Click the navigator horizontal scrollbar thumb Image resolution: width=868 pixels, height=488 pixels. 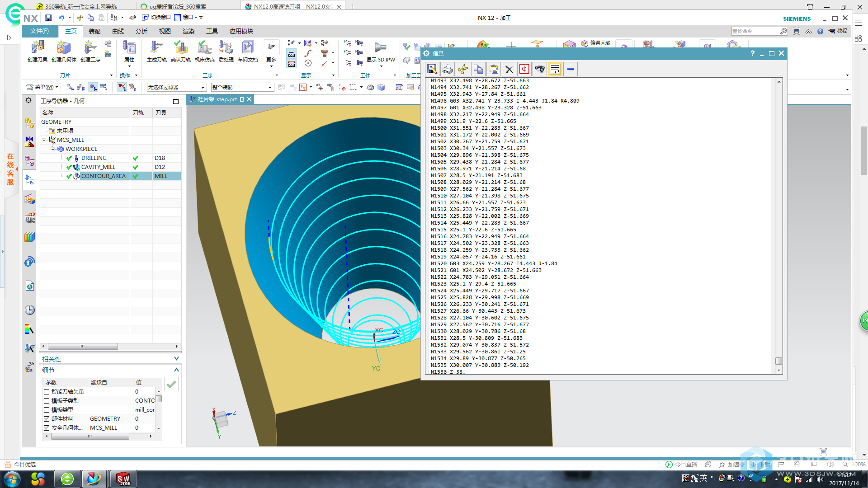(83, 347)
